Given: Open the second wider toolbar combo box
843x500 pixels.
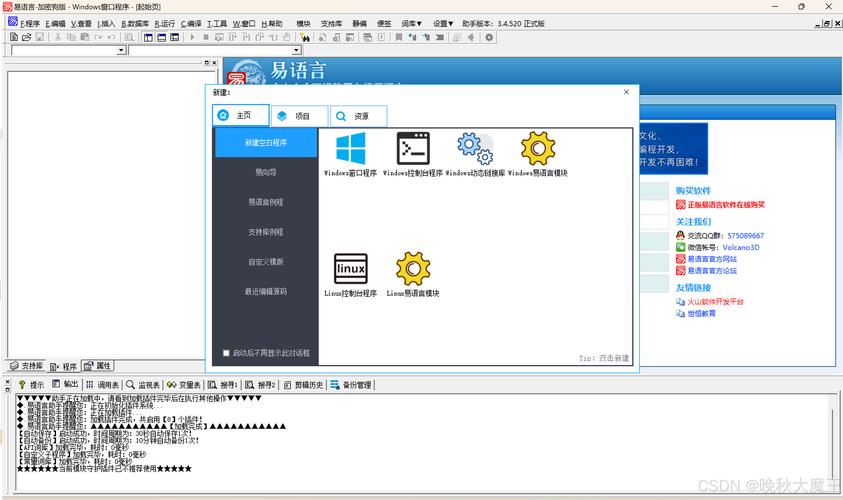Looking at the screenshot, I should click(x=296, y=50).
